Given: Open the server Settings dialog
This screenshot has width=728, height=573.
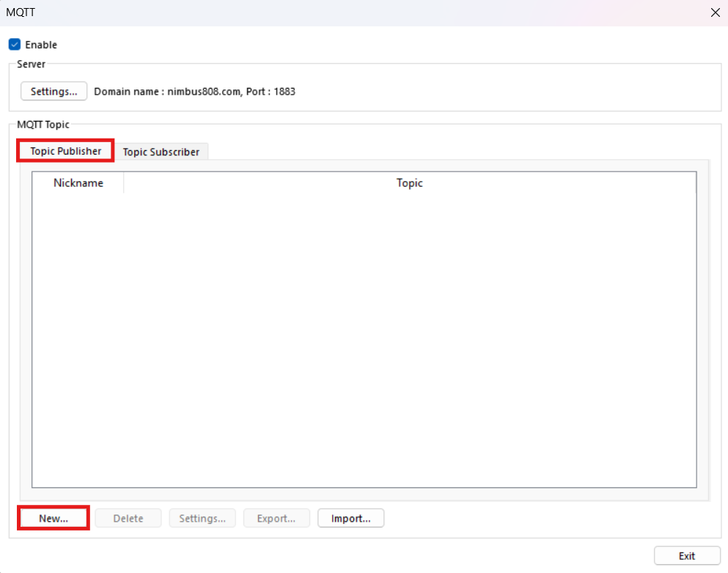Looking at the screenshot, I should [54, 91].
